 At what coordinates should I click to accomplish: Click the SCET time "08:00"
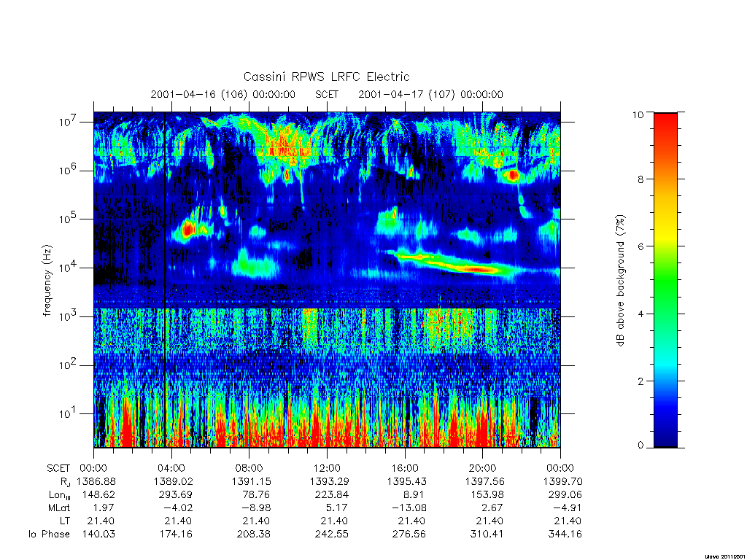tap(249, 468)
